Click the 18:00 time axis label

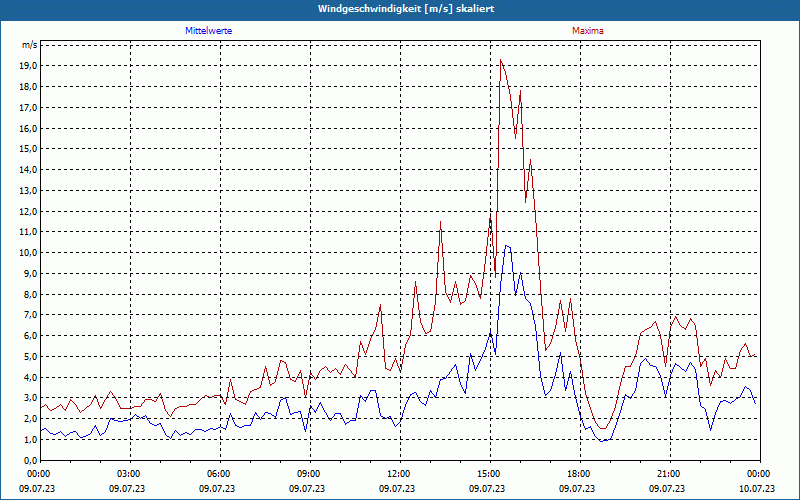(x=578, y=474)
